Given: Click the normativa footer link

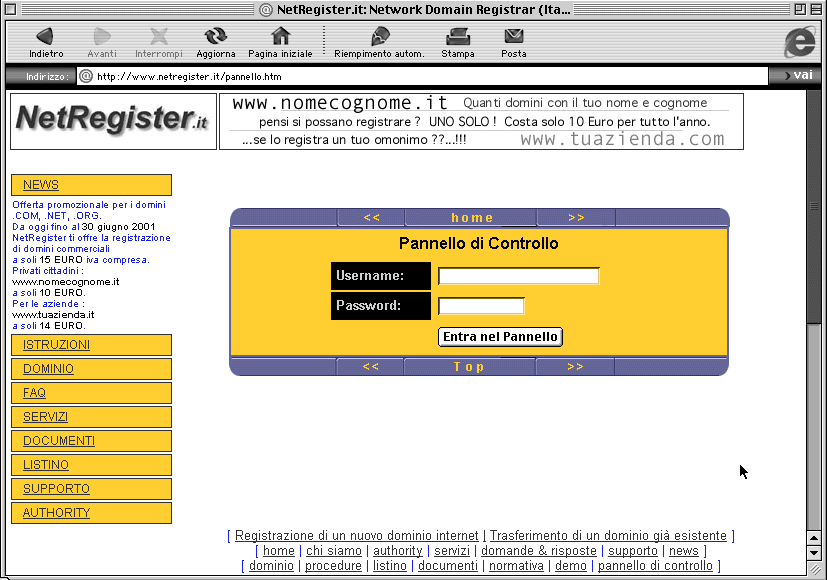Looking at the screenshot, I should click(x=516, y=566).
